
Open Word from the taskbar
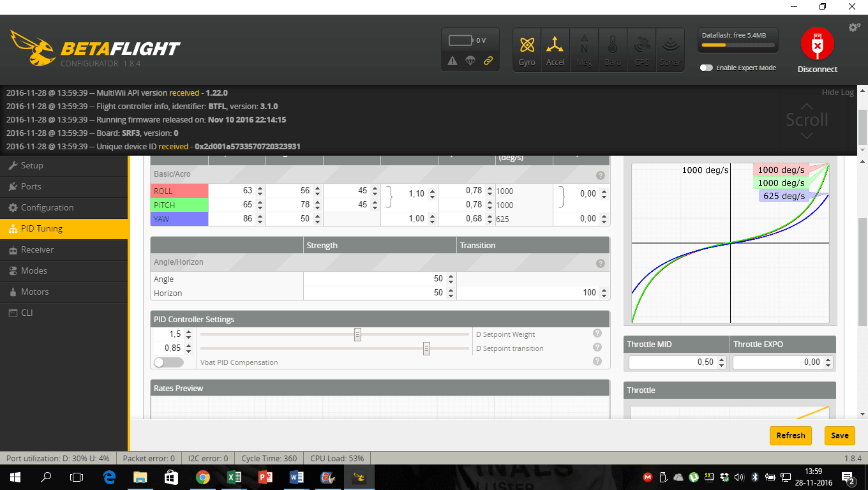[x=297, y=477]
